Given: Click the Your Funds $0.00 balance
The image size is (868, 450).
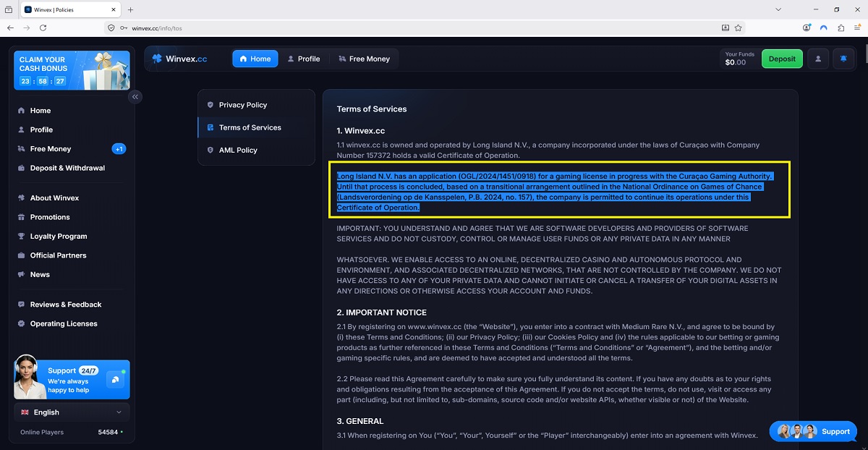Looking at the screenshot, I should 739,59.
